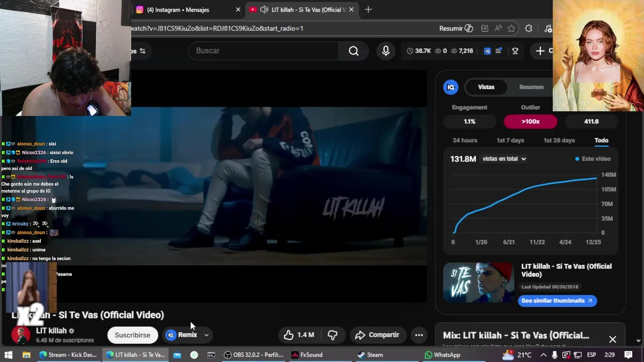Open the Mail app from taskbar
644x362 pixels.
pos(177,354)
